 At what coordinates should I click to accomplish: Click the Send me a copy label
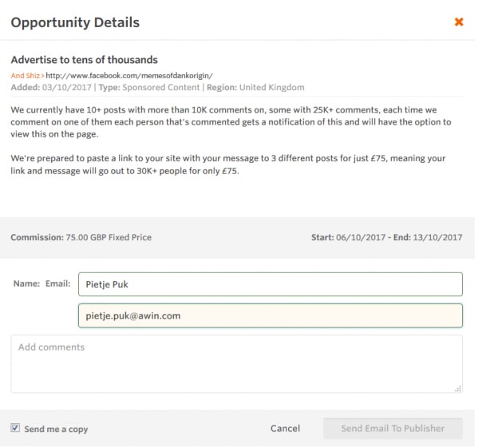56,429
